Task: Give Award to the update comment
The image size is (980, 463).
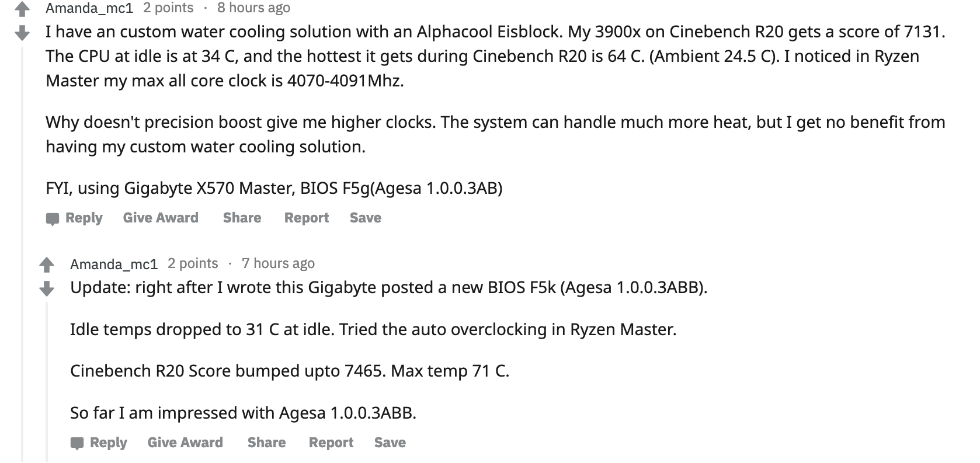Action: (185, 443)
